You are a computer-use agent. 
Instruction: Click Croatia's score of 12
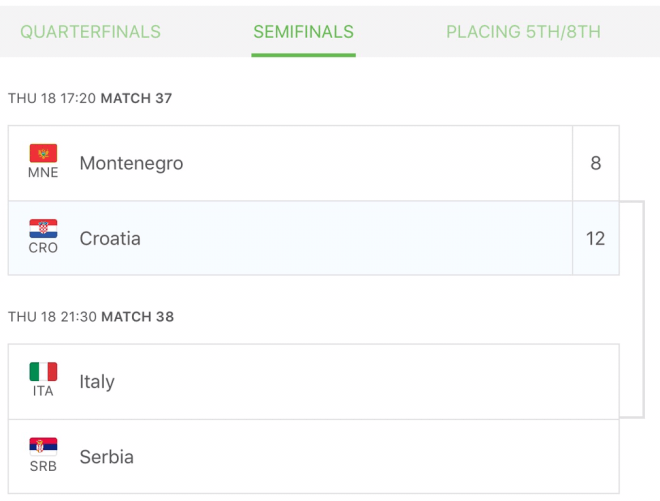click(x=596, y=239)
